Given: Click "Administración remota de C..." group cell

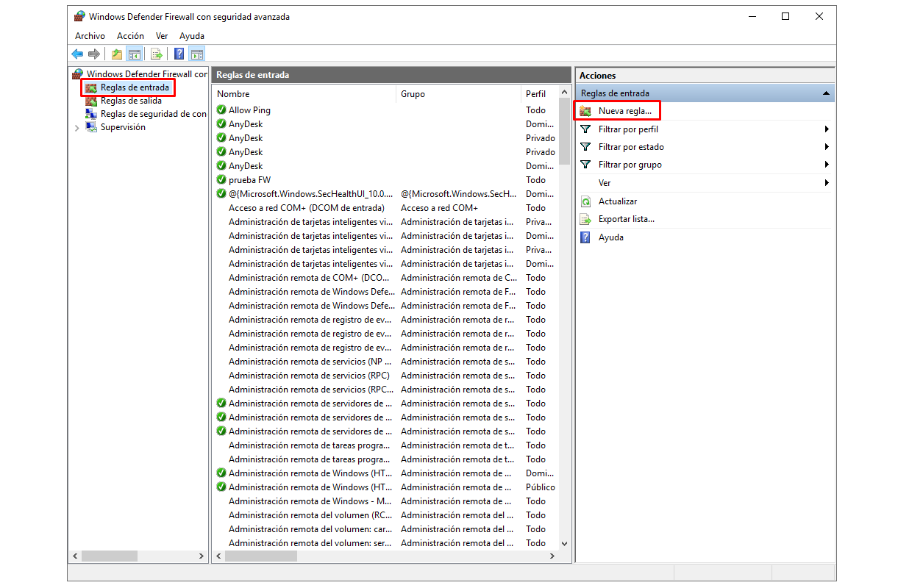Looking at the screenshot, I should coord(459,278).
